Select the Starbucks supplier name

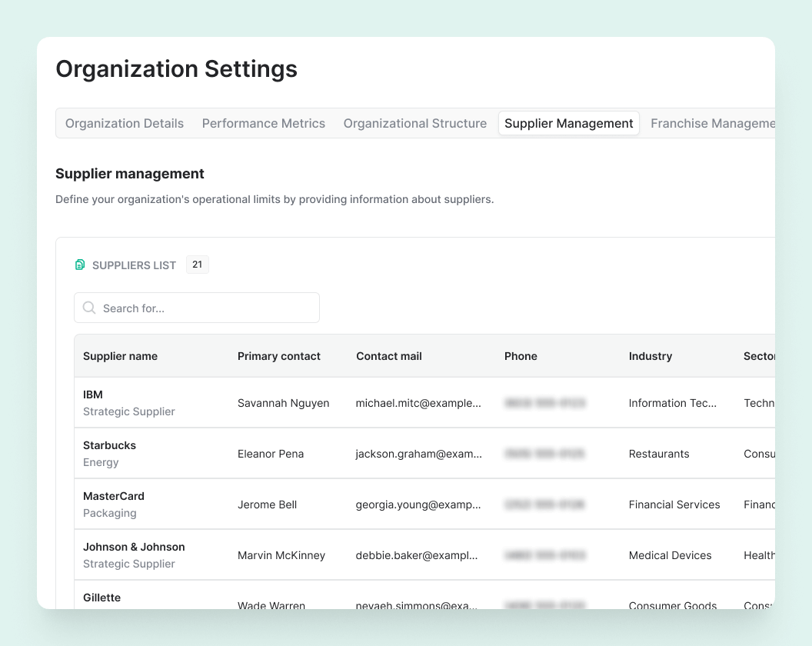109,446
